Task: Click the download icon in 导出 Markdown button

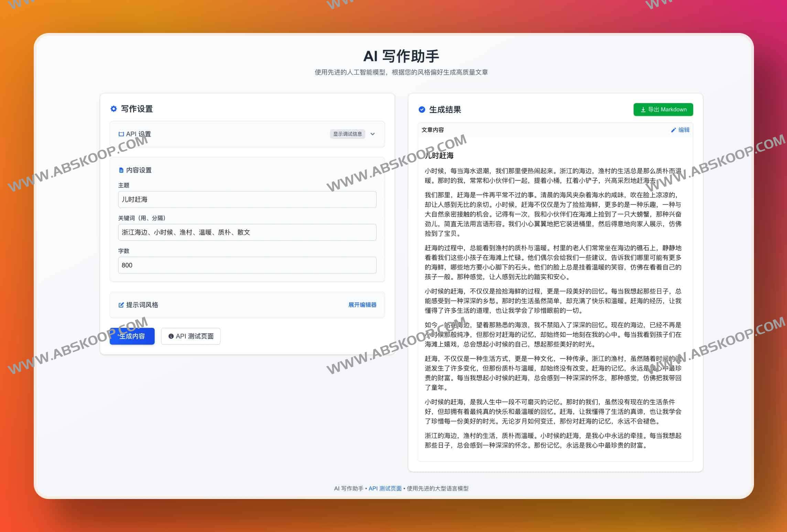Action: coord(643,110)
